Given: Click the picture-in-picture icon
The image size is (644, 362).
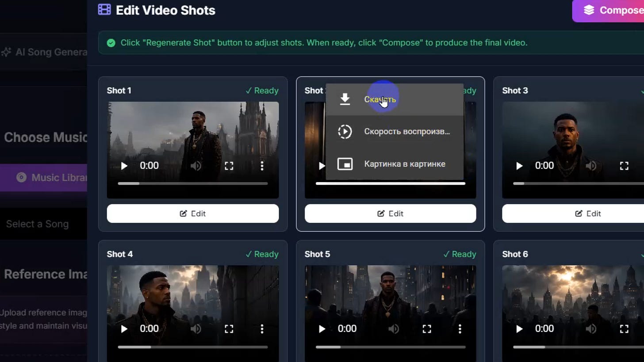Looking at the screenshot, I should pos(345,164).
